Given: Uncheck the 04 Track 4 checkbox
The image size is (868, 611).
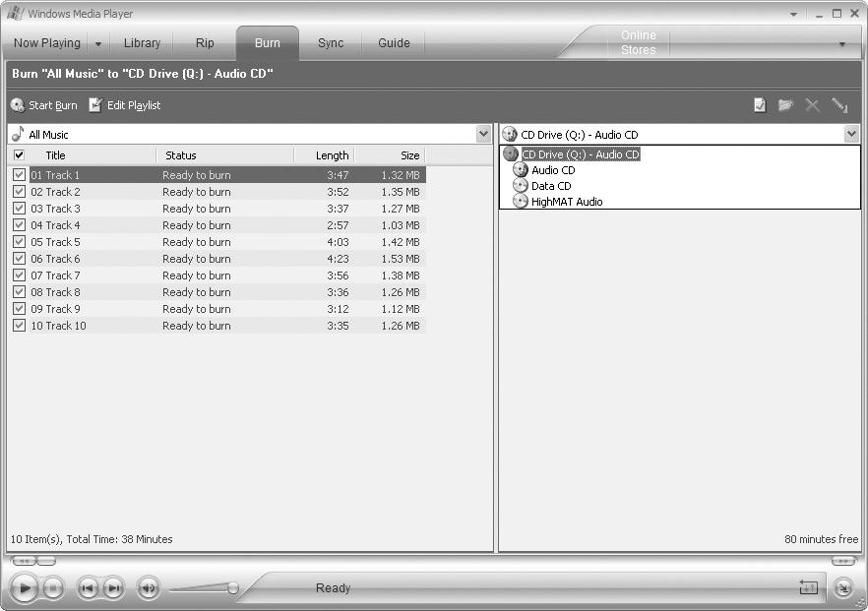Looking at the screenshot, I should click(19, 224).
